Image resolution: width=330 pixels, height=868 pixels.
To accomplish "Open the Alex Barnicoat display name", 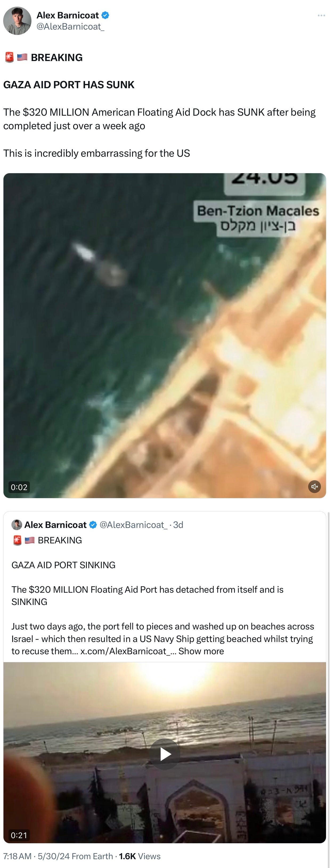I will 68,15.
